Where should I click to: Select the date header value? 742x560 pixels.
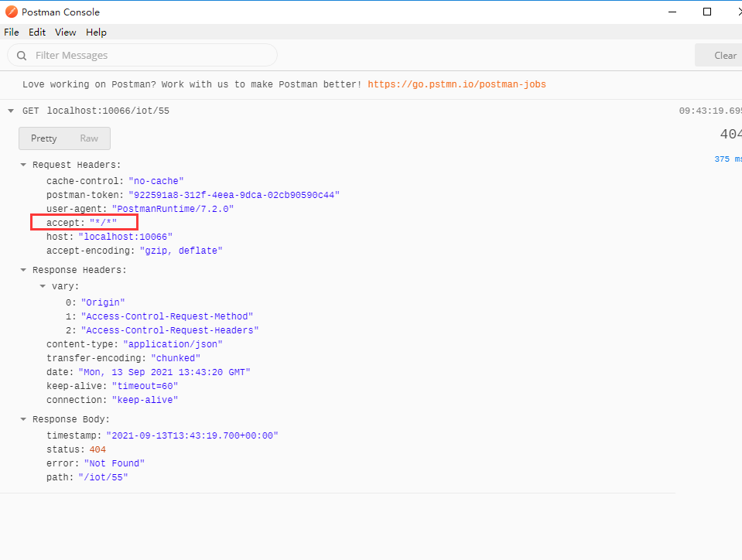[x=164, y=372]
